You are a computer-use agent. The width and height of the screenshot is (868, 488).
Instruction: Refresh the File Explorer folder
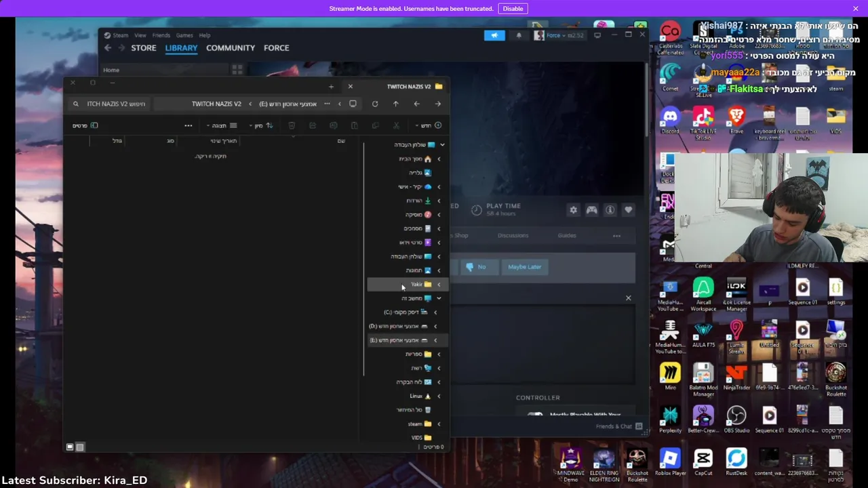(375, 104)
